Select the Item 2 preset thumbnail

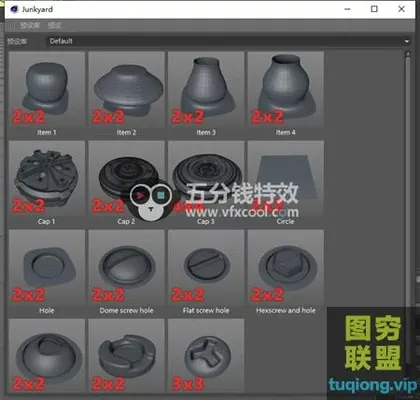tap(126, 89)
